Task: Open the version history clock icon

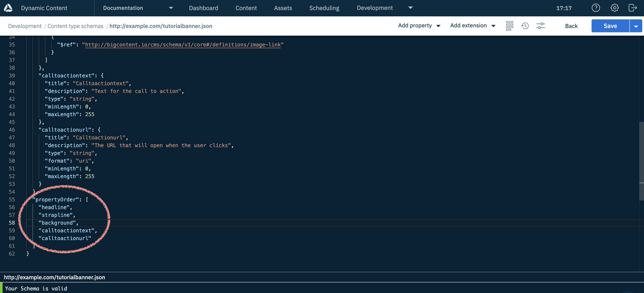Action: tap(525, 26)
